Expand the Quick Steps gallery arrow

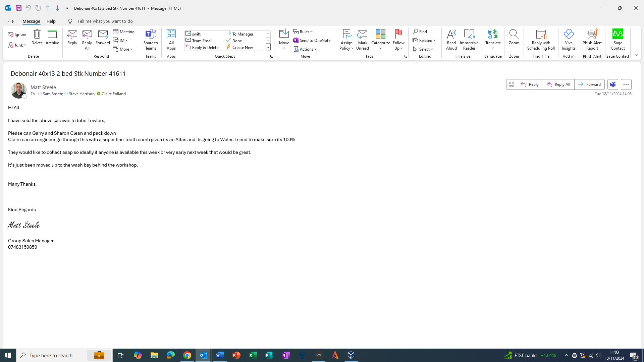click(x=268, y=48)
